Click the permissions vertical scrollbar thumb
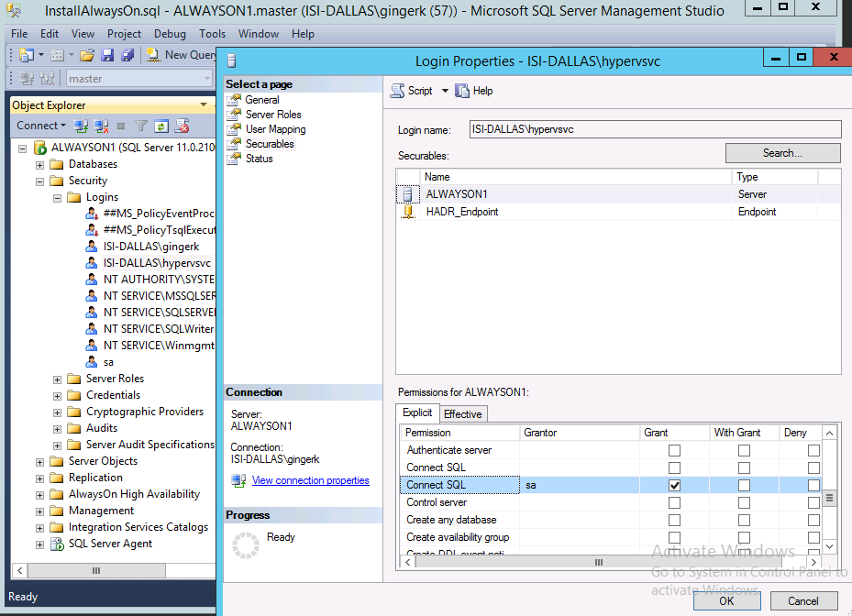The width and height of the screenshot is (852, 616). (829, 498)
